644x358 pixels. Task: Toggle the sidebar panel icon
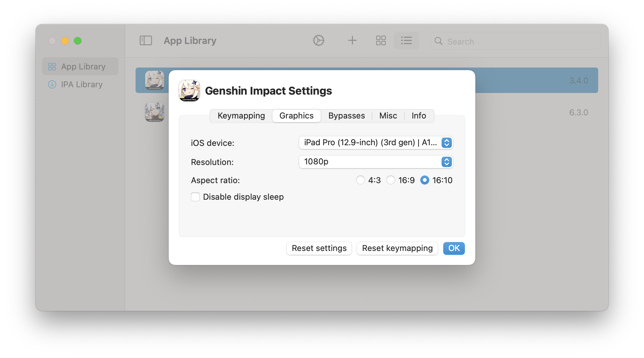146,40
